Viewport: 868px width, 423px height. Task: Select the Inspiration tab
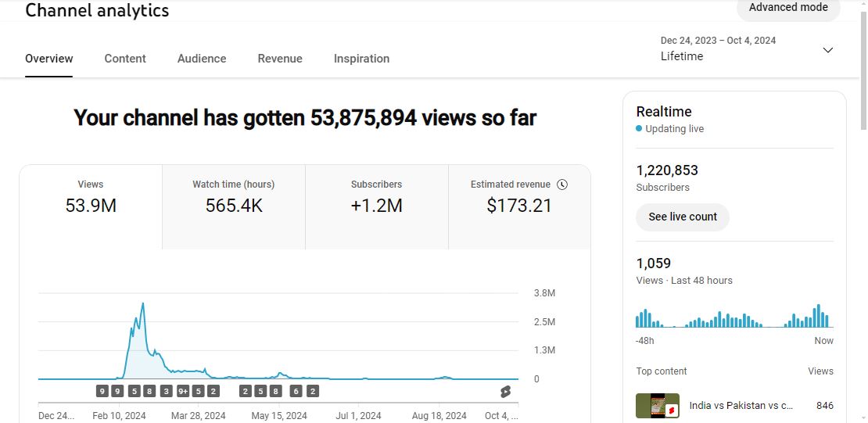pos(361,59)
